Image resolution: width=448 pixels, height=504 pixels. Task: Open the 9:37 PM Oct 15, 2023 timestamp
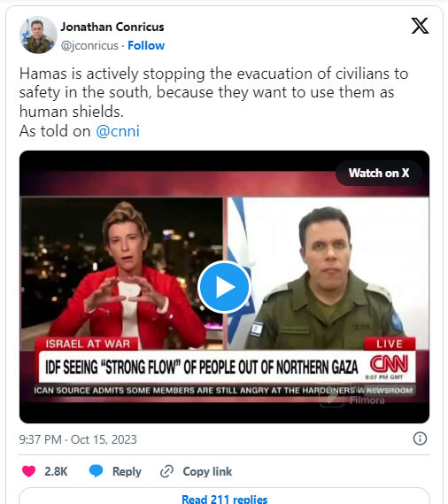78,439
